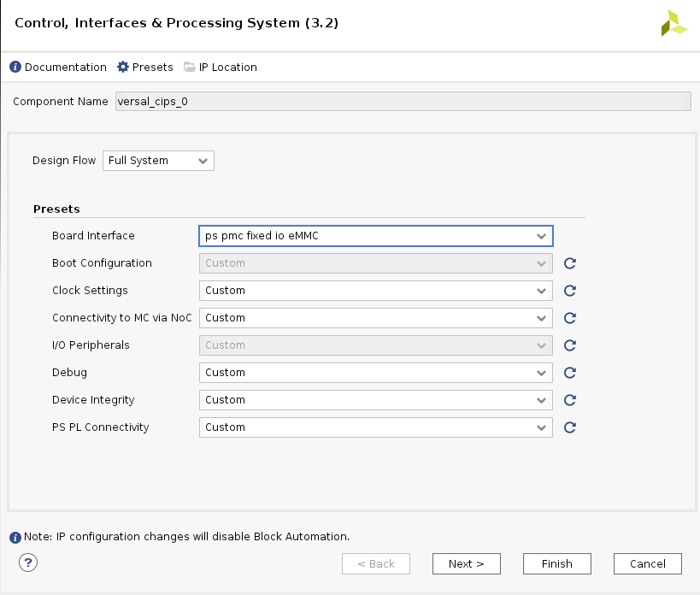The image size is (700, 595).
Task: Reset Connectivity to MC via NoC preset
Action: [570, 318]
